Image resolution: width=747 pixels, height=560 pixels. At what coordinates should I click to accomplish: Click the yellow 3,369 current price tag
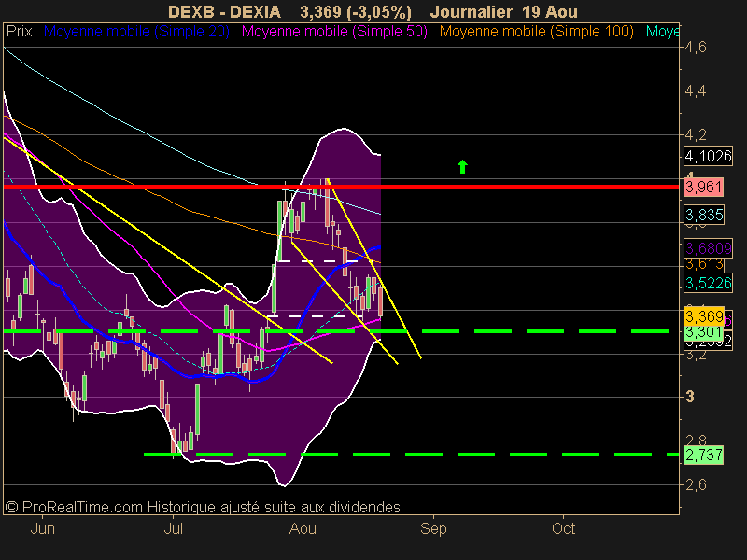pos(704,316)
